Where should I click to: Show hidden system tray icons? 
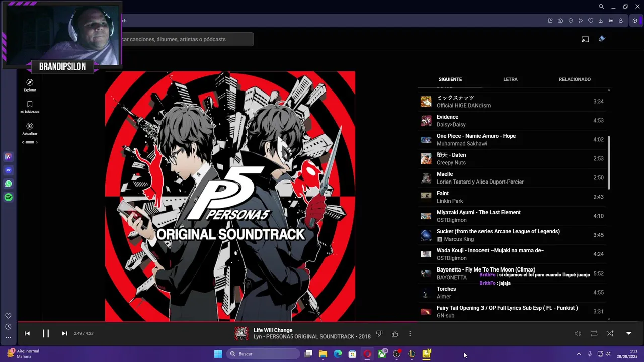tap(579, 354)
